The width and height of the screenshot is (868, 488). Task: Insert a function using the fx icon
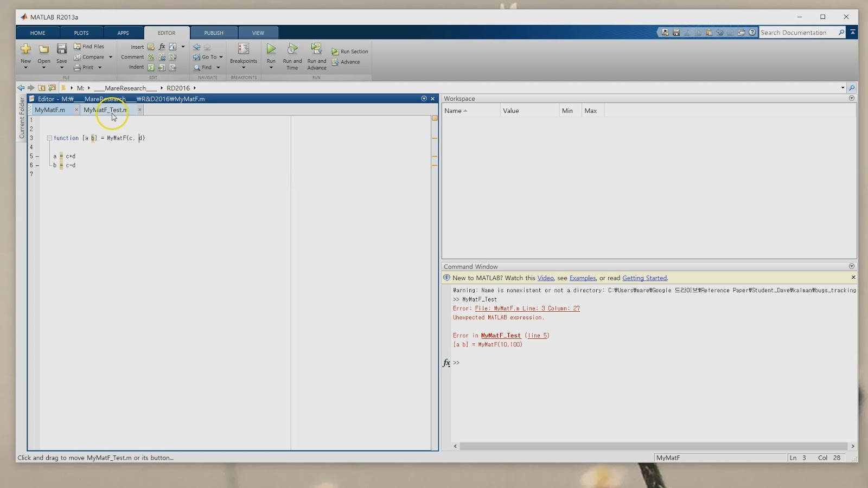[x=162, y=47]
